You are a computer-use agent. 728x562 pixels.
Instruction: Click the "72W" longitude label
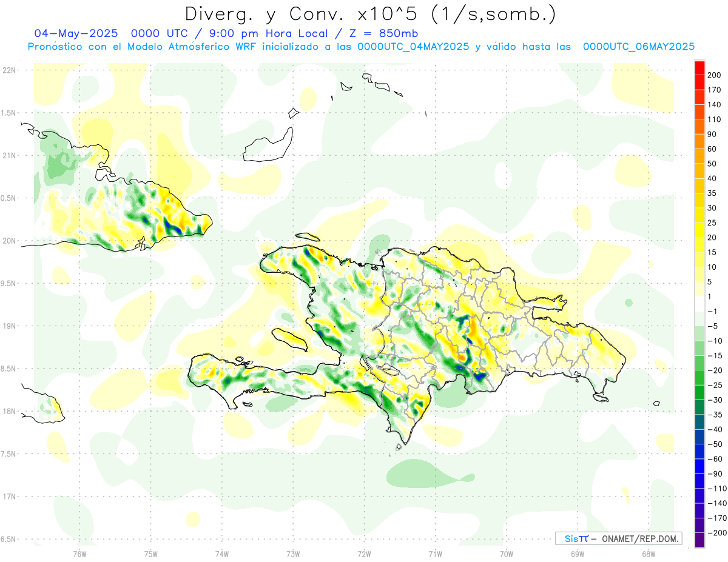(x=364, y=554)
